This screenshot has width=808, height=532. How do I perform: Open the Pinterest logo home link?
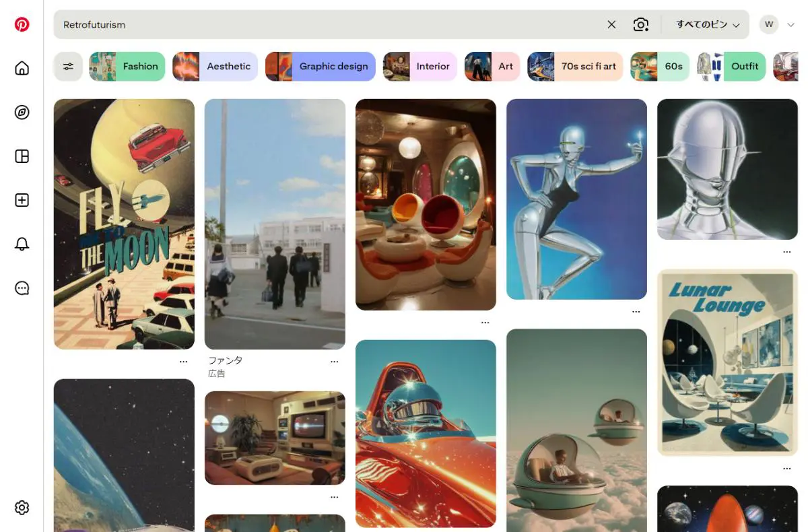click(22, 25)
